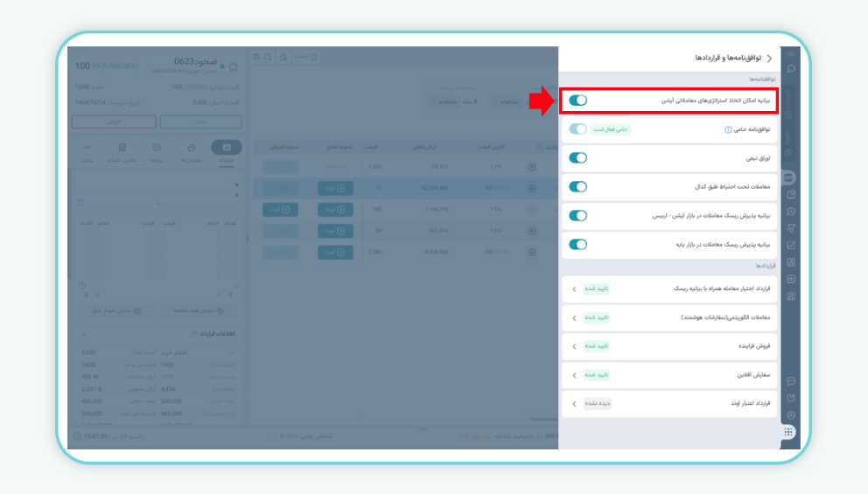Go back using header arrow in توافق‌نامه‌ها و قراردادها
Viewport: 868px width, 494px height.
769,59
